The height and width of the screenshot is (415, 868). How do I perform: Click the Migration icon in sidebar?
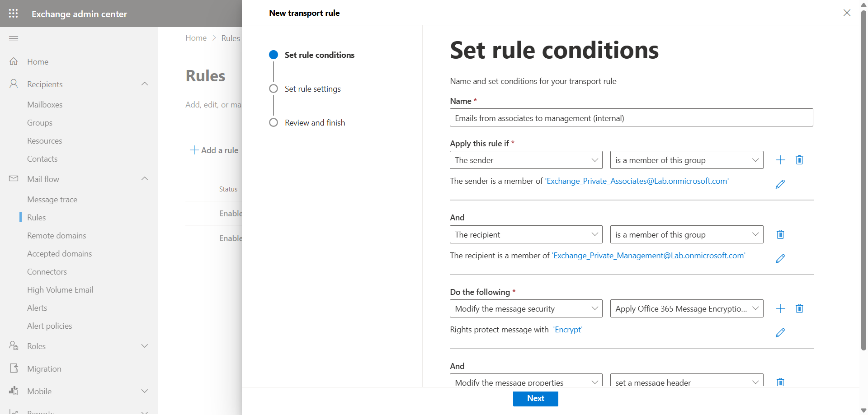(14, 368)
